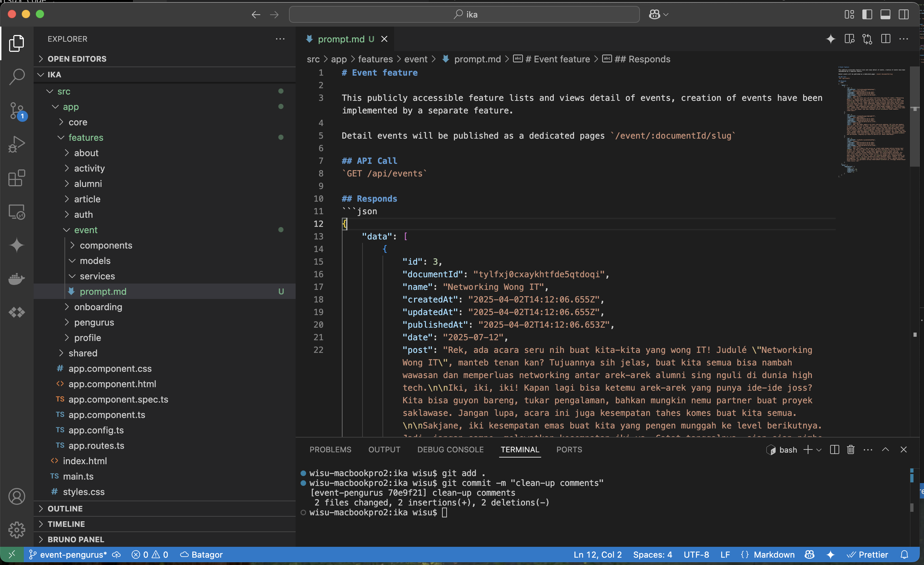Switch to the DEBUG CONSOLE tab

450,449
